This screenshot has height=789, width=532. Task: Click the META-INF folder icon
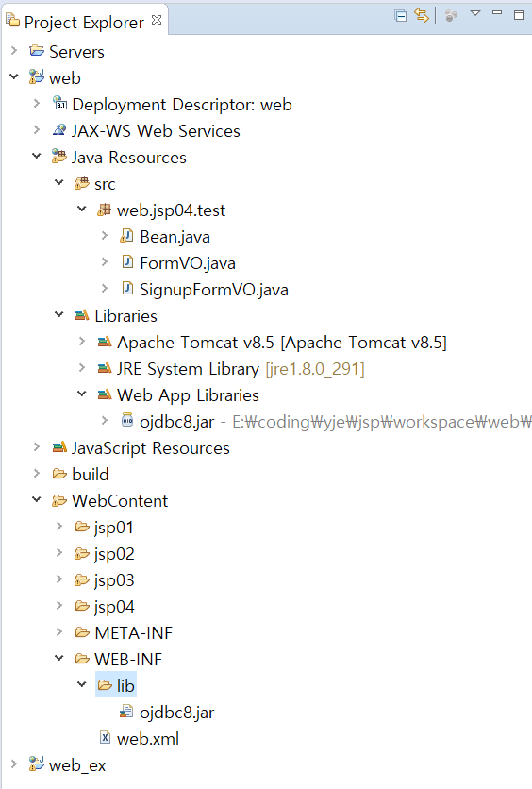tap(82, 632)
